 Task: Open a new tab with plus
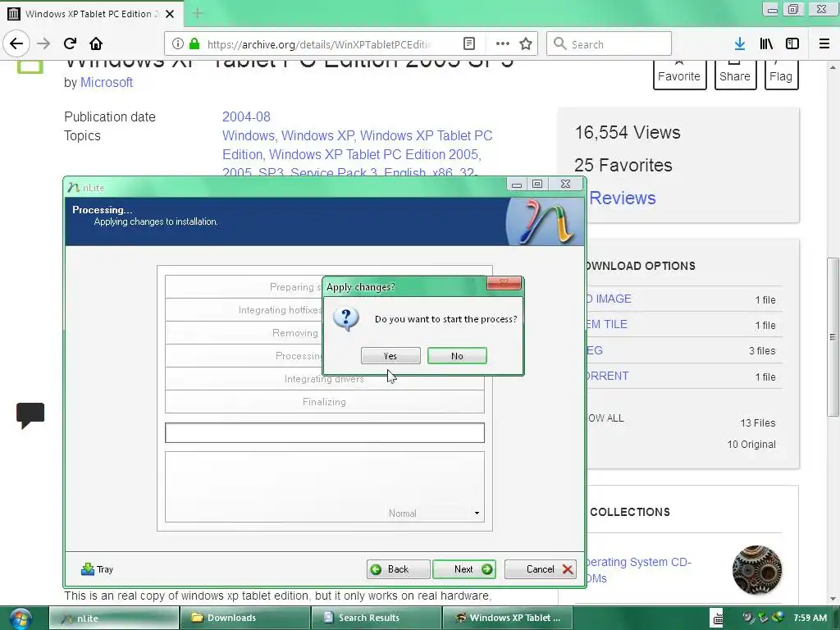[198, 13]
